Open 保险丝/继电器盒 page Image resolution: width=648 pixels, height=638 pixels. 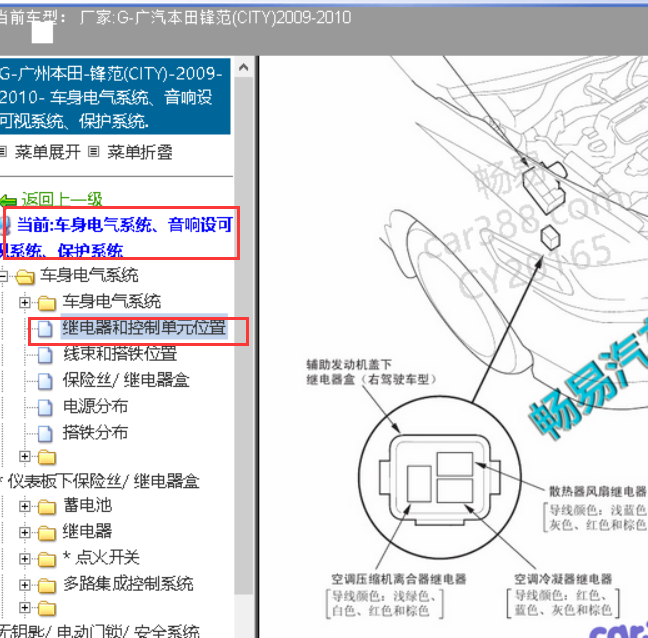[x=126, y=380]
